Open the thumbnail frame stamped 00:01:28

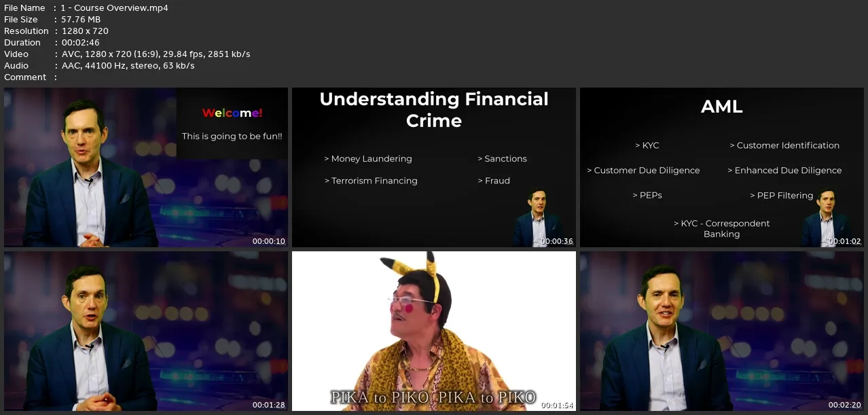tap(146, 331)
